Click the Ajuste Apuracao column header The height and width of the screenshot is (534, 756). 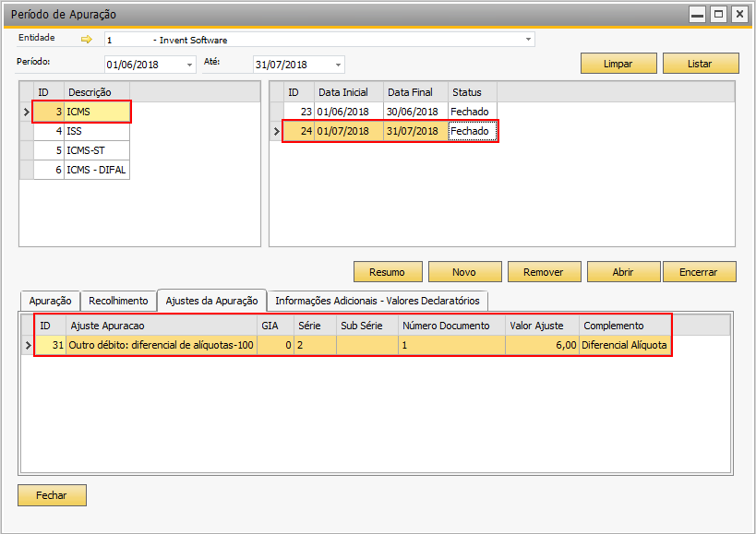tap(162, 326)
